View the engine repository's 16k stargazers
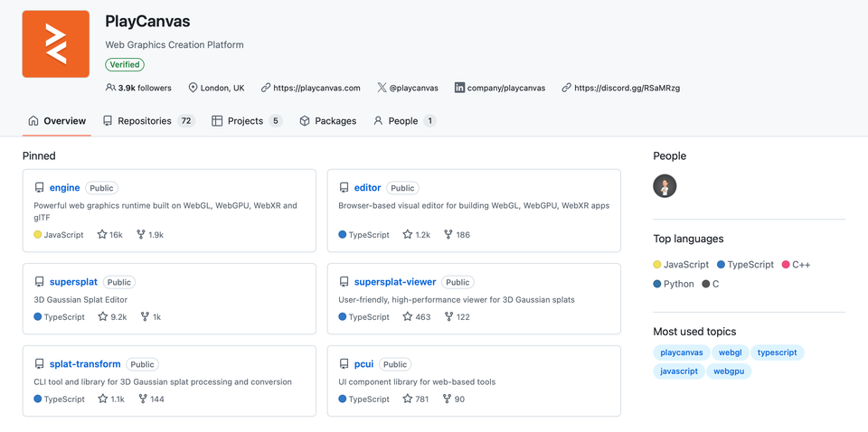Viewport: 868px width, 432px height. [110, 235]
